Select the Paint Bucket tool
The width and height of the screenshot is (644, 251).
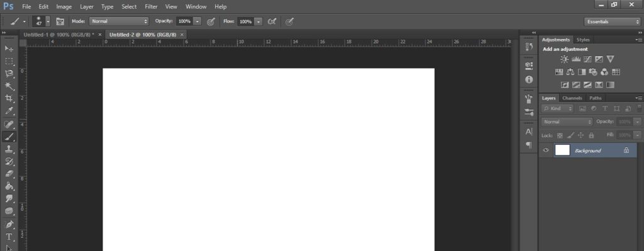point(9,186)
